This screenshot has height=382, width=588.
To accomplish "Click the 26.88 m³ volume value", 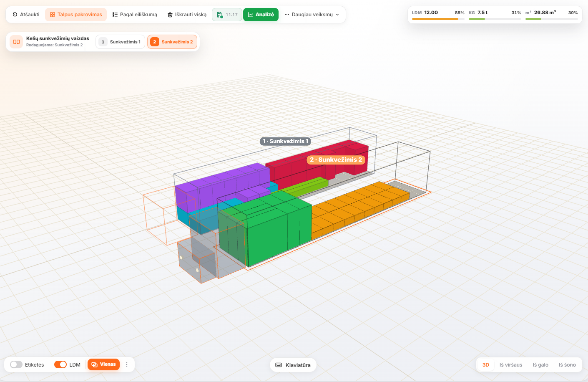I will (x=545, y=13).
